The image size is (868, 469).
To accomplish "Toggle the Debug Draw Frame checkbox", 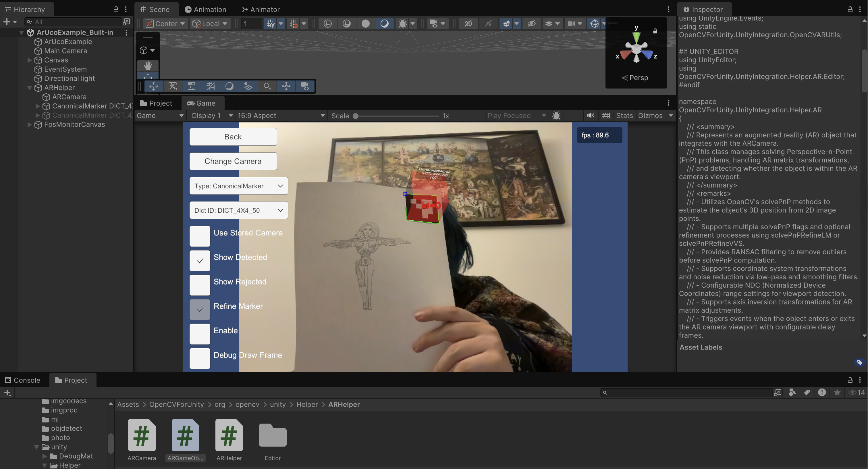I will [200, 358].
